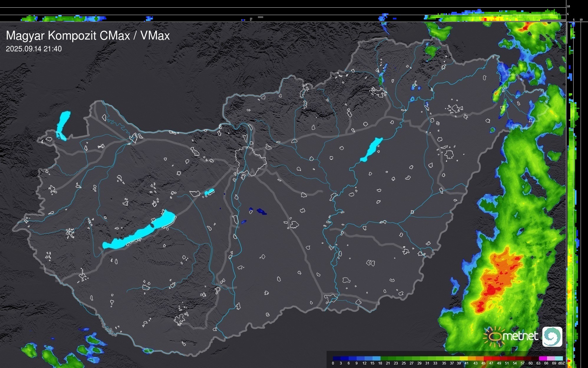This screenshot has width=588, height=368.
Task: Click the magenta 63 dBZ legend swatch
Action: pyautogui.click(x=543, y=359)
